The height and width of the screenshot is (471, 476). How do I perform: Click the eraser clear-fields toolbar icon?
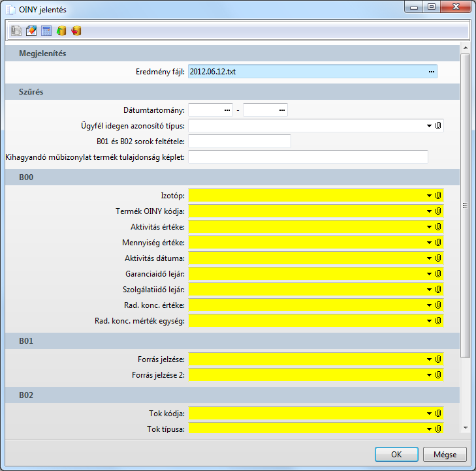click(31, 31)
